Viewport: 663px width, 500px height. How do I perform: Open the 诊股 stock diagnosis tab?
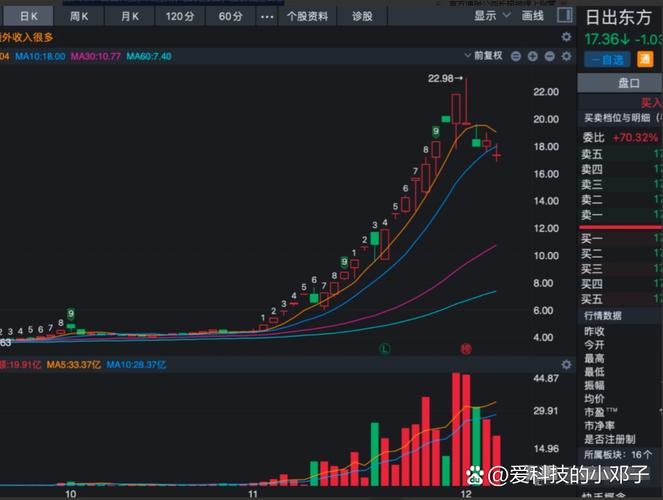(x=362, y=16)
